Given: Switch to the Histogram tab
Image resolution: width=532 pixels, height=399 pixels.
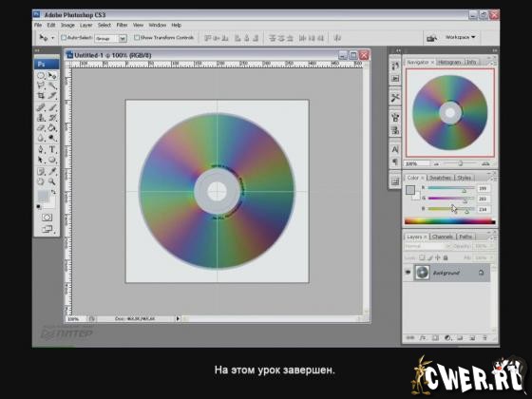Looking at the screenshot, I should (449, 63).
